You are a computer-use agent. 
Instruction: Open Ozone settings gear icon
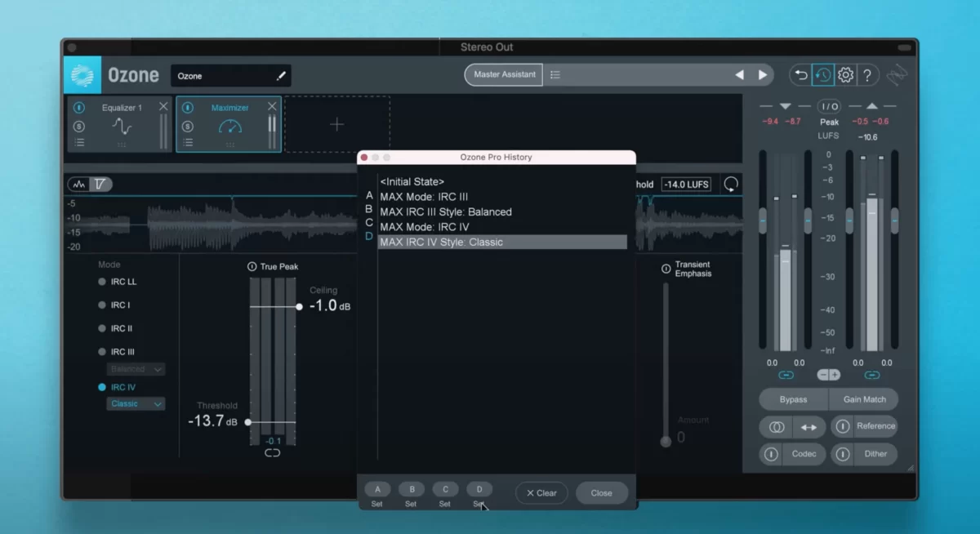845,75
